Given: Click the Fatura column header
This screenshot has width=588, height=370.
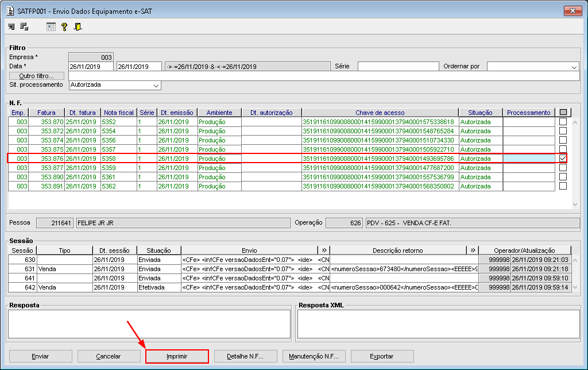Looking at the screenshot, I should [47, 113].
